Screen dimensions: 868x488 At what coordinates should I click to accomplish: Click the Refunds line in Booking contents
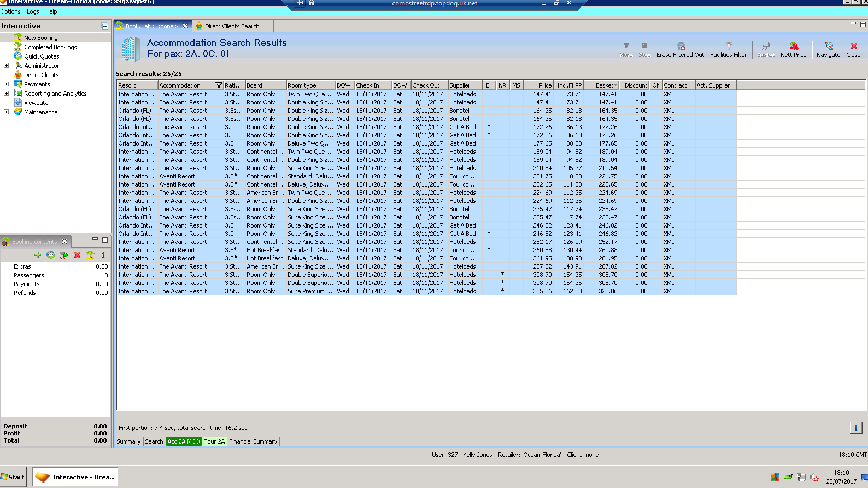tap(55, 293)
